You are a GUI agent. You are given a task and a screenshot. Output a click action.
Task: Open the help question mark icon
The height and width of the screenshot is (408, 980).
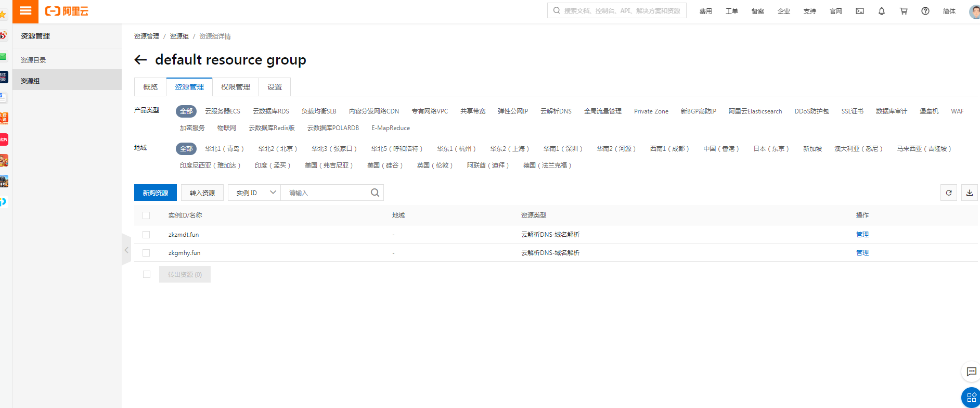(x=925, y=11)
